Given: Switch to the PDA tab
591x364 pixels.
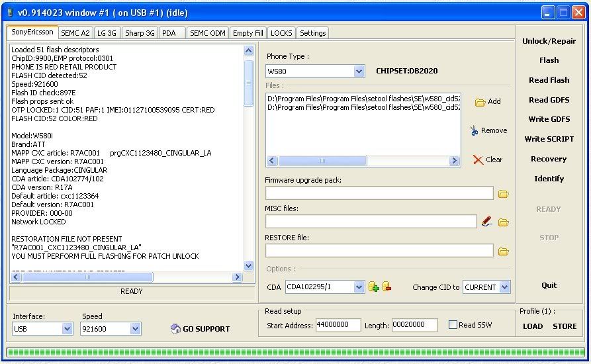Looking at the screenshot, I should 172,33.
